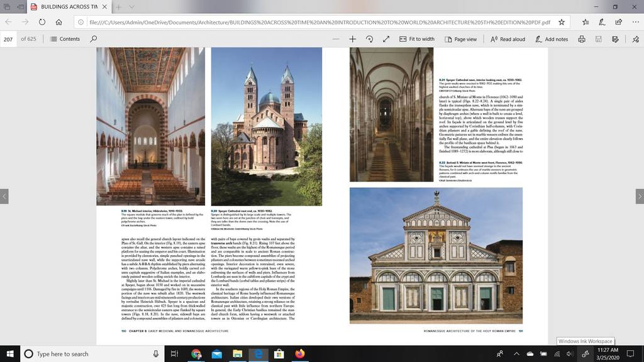This screenshot has height=362, width=644.
Task: Open Task View
Action: tap(175, 354)
